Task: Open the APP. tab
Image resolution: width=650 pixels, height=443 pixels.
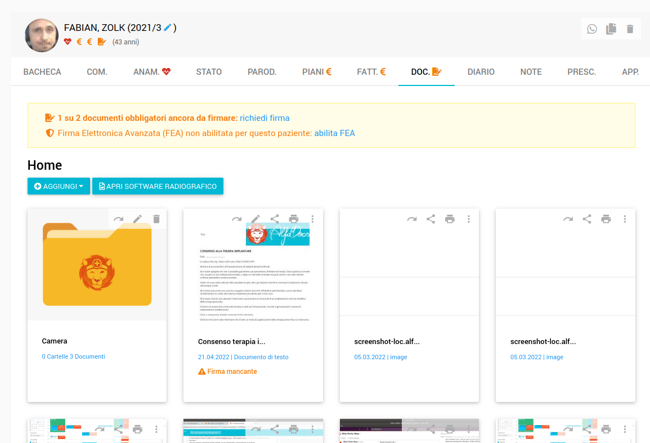Action: [x=630, y=72]
